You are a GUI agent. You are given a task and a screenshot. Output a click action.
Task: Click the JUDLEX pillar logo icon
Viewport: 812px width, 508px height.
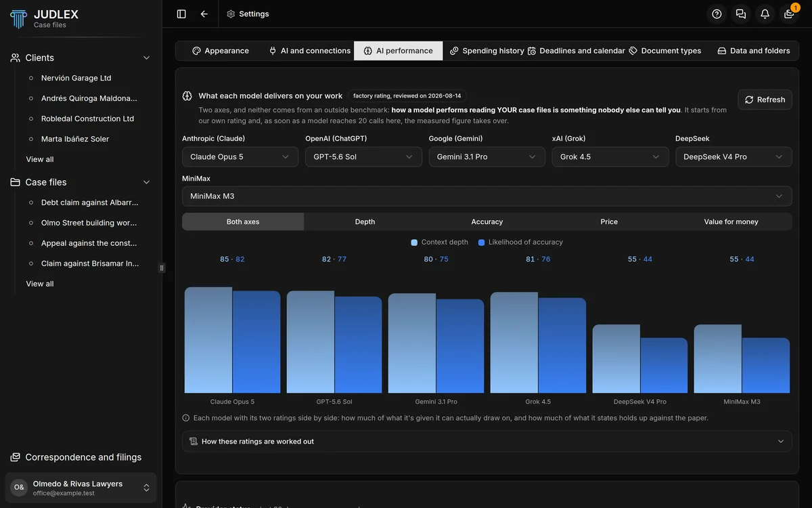[x=19, y=19]
